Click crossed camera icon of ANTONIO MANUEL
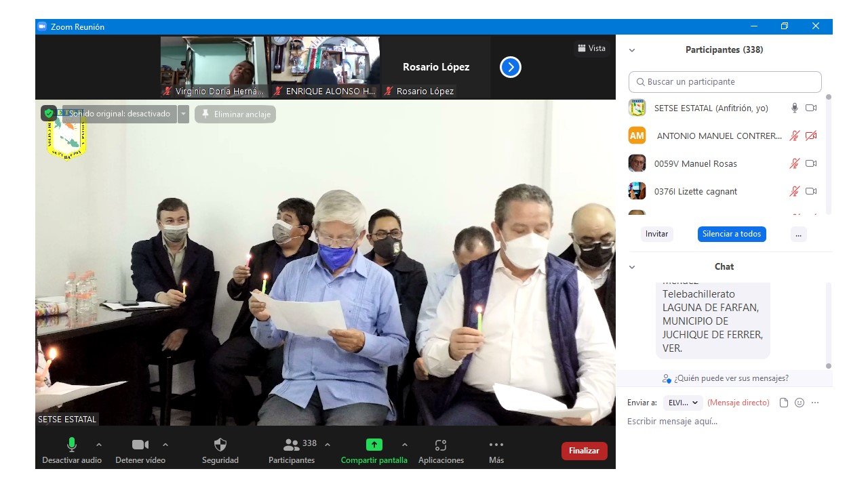 (x=811, y=136)
